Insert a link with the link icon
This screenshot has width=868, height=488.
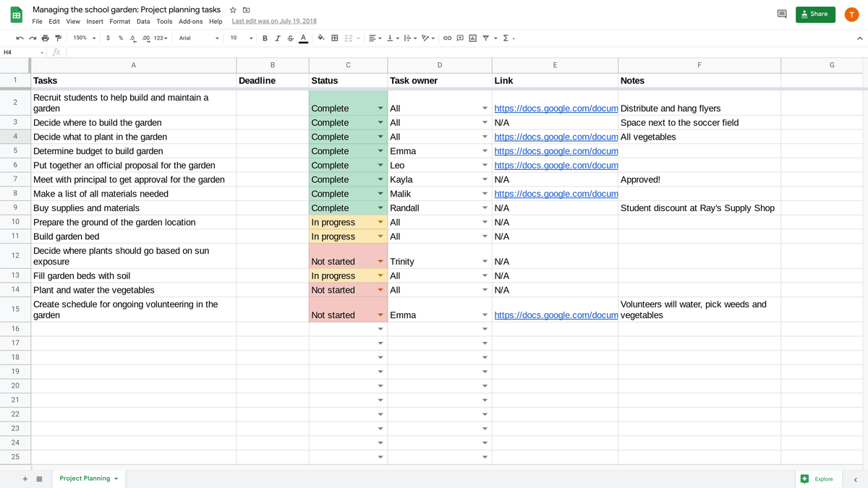(447, 38)
